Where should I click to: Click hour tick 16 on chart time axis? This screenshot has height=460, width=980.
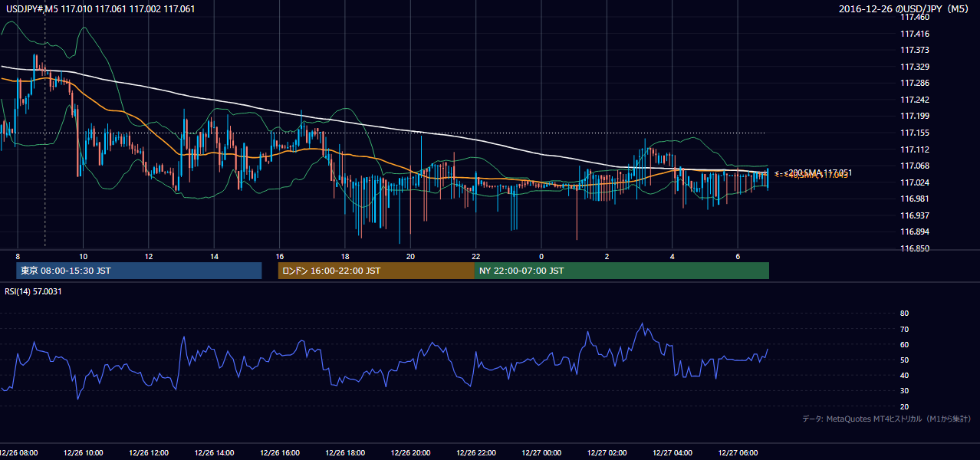(280, 256)
